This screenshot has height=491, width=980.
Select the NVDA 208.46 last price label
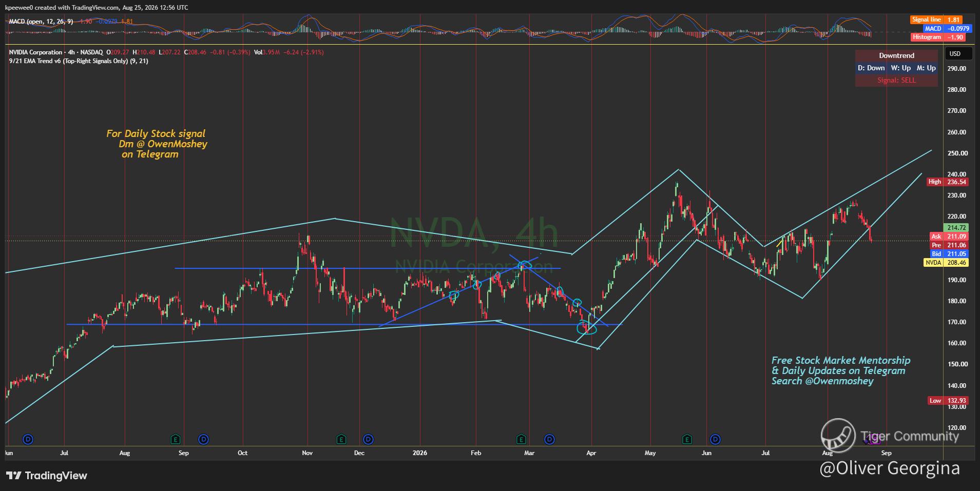click(946, 263)
